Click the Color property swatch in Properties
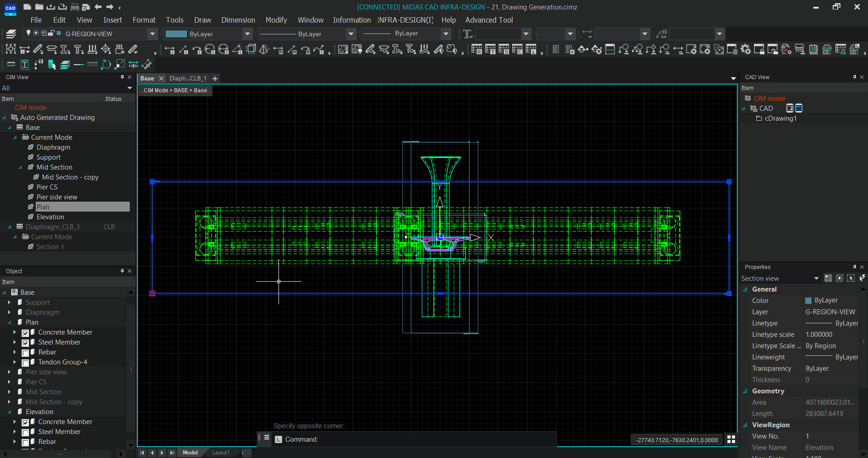Image resolution: width=868 pixels, height=458 pixels. 808,301
